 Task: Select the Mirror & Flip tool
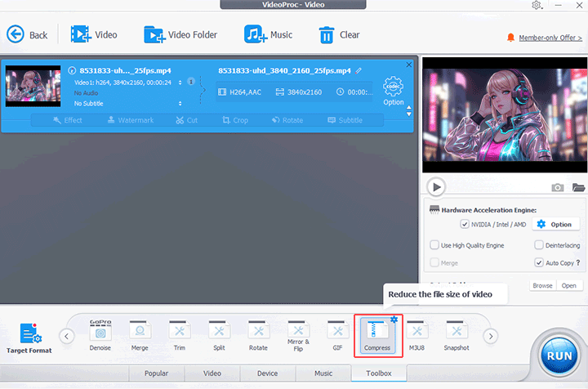(x=298, y=336)
